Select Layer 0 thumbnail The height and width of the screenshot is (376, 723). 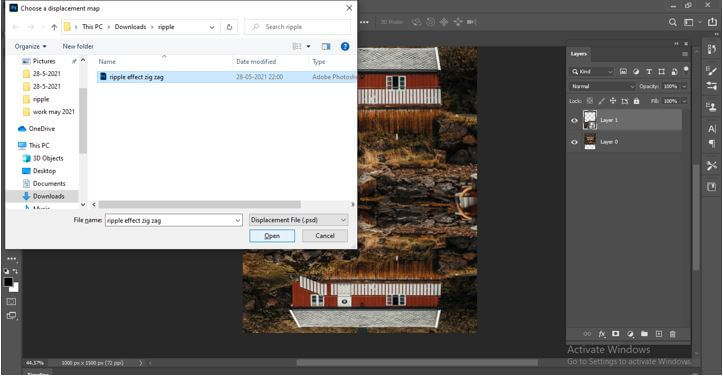point(590,142)
